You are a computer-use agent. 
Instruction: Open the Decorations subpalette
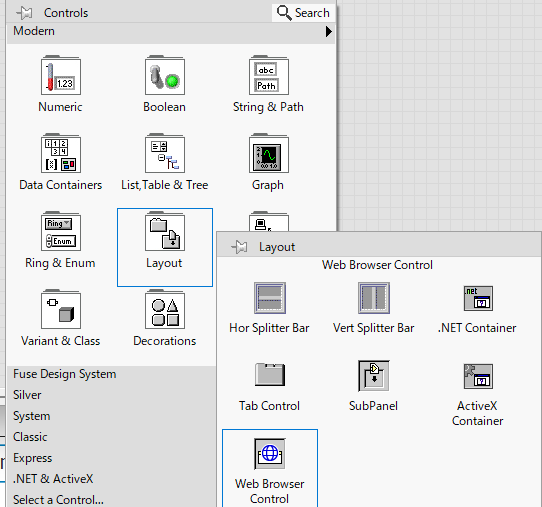click(165, 310)
